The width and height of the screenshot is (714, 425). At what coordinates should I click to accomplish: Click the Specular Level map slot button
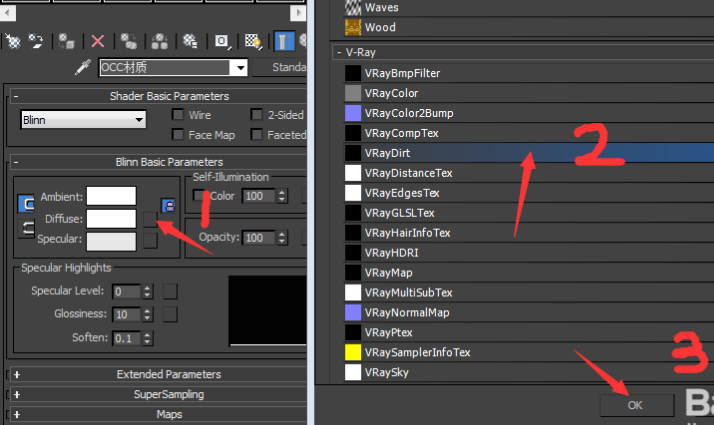[170, 292]
